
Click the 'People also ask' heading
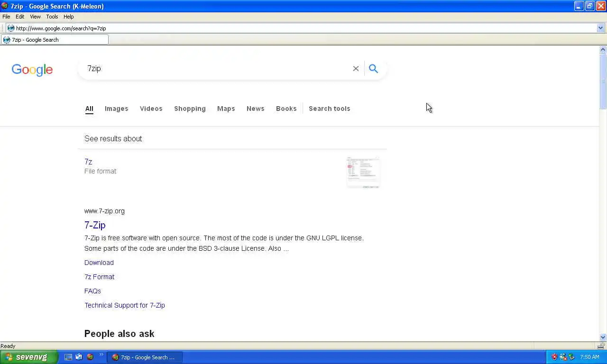pos(119,334)
